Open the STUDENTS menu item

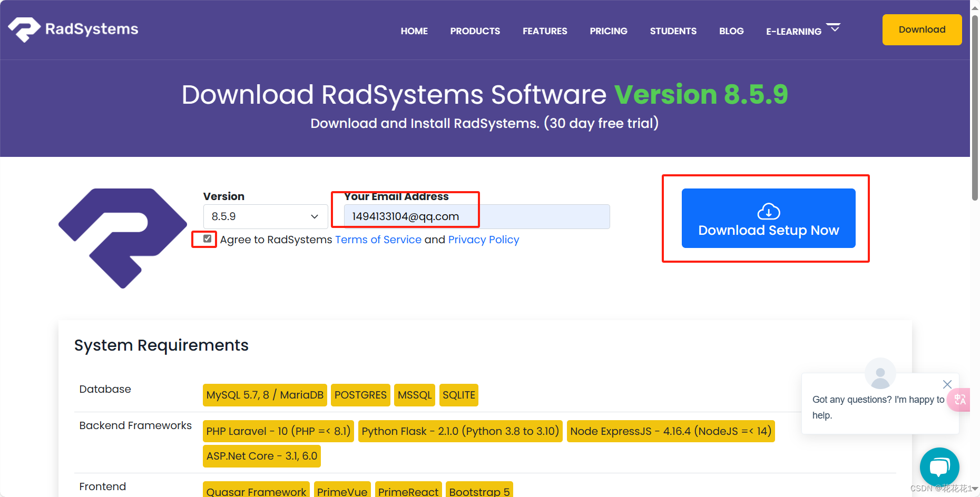coord(673,31)
